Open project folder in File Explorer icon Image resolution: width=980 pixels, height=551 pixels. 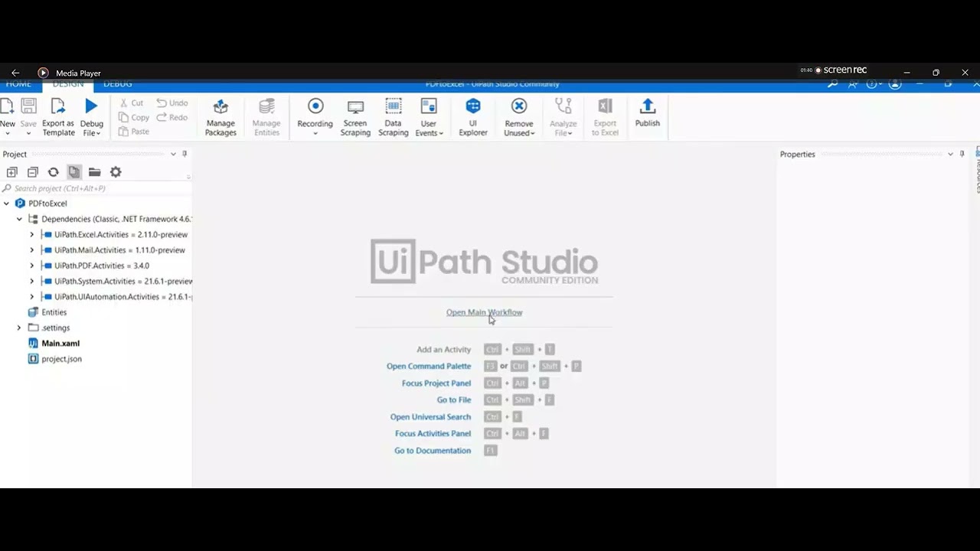[94, 172]
